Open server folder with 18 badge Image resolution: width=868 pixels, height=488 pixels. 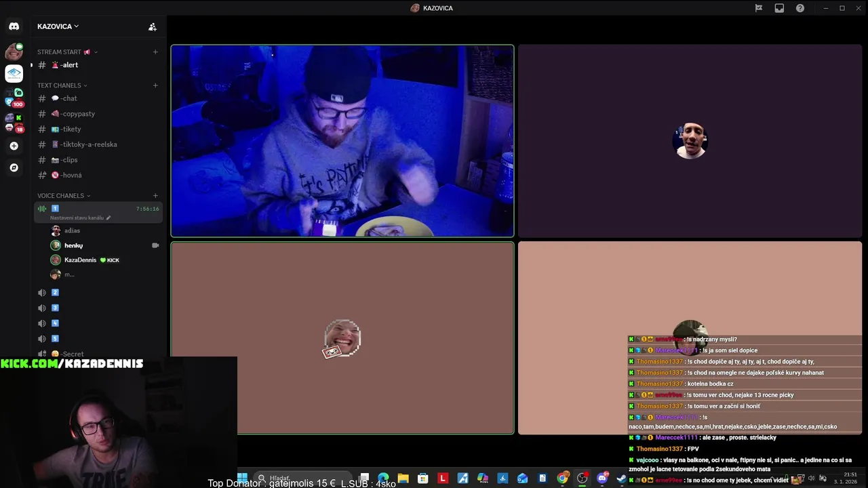pos(14,123)
